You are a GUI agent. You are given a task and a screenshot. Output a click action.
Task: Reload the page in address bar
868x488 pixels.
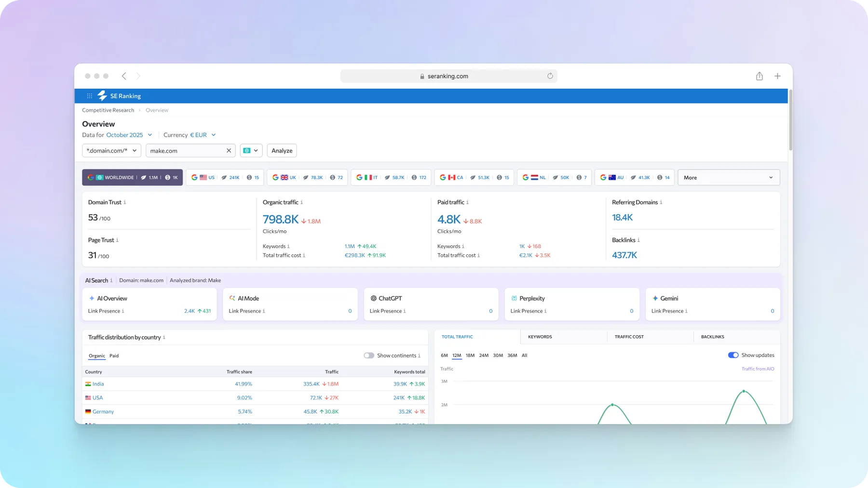[x=550, y=76]
